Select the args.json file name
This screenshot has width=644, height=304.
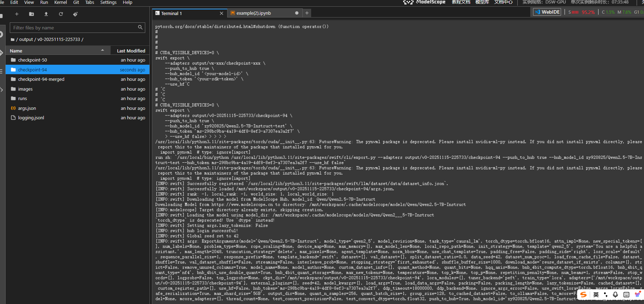27,108
